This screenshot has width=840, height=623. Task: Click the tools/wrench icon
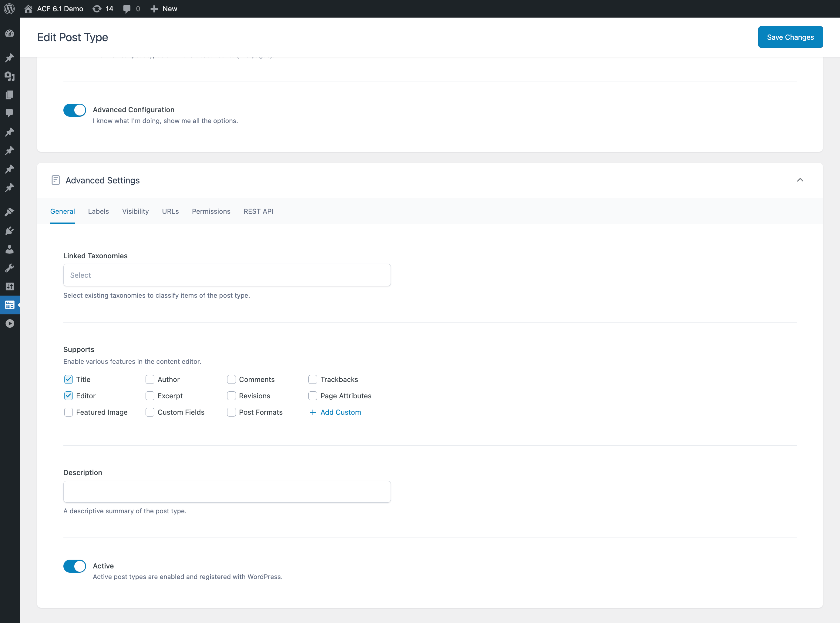point(10,268)
